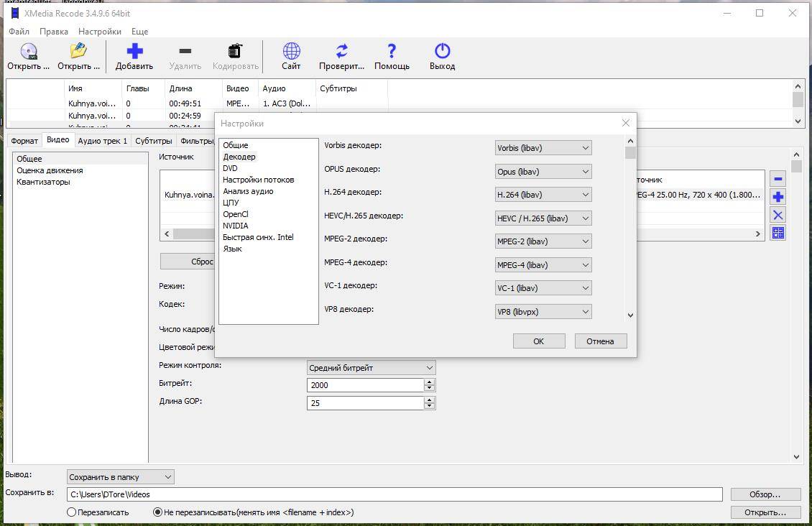Image resolution: width=812 pixels, height=526 pixels.
Task: Click the Открыть... button at bottom right
Action: coord(765,512)
